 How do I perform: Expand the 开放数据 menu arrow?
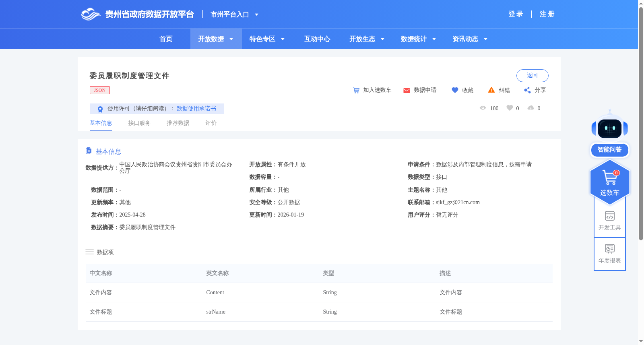tap(231, 39)
